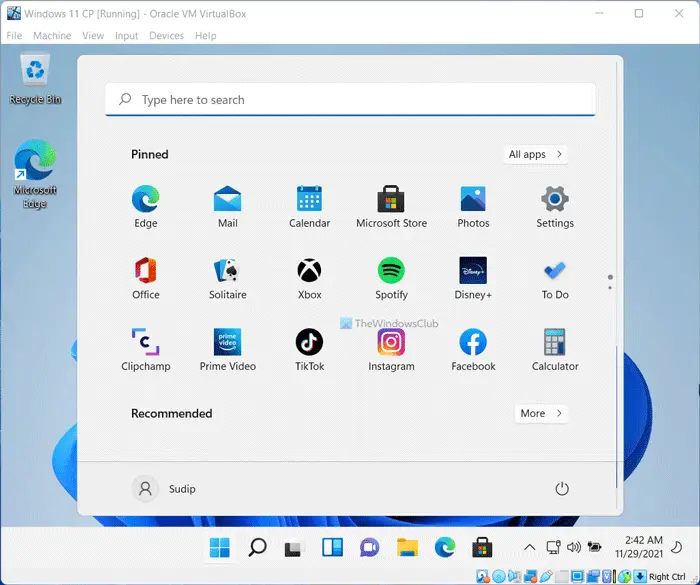700x585 pixels.
Task: Click VirtualBox USB devices indicator
Action: tap(546, 577)
